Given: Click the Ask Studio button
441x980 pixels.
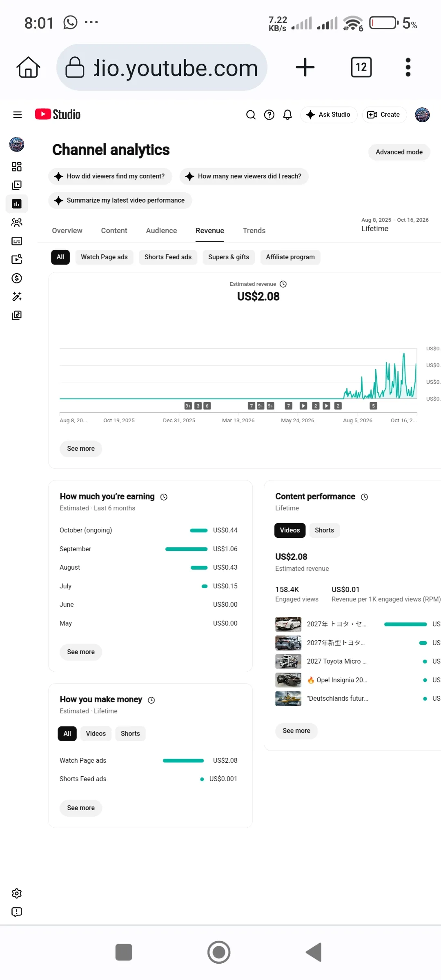Looking at the screenshot, I should (329, 115).
